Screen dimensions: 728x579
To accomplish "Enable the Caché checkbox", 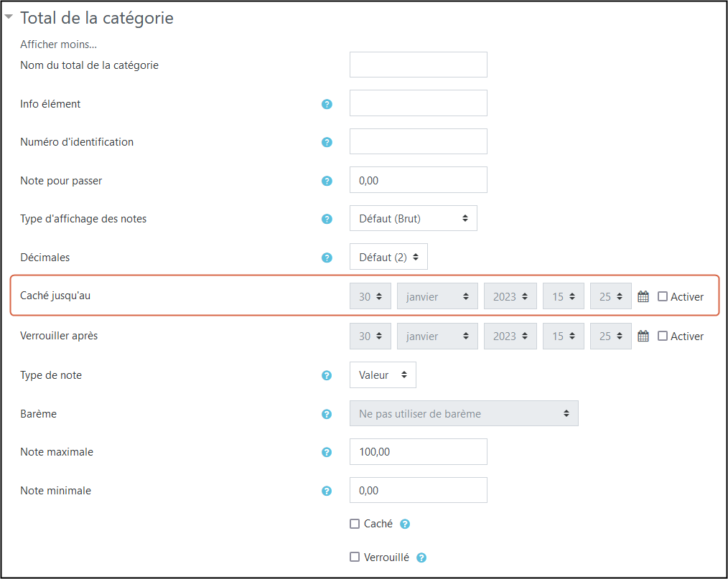I will pyautogui.click(x=354, y=524).
